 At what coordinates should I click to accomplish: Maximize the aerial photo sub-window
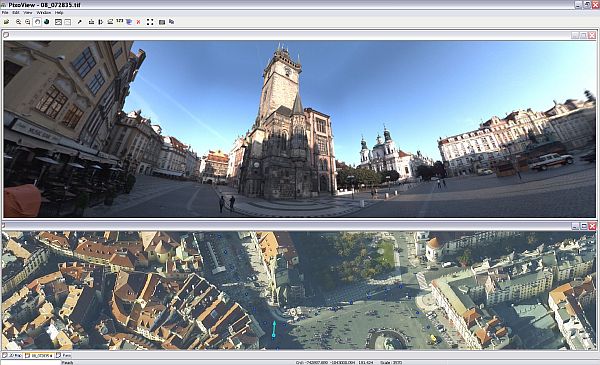tap(584, 226)
